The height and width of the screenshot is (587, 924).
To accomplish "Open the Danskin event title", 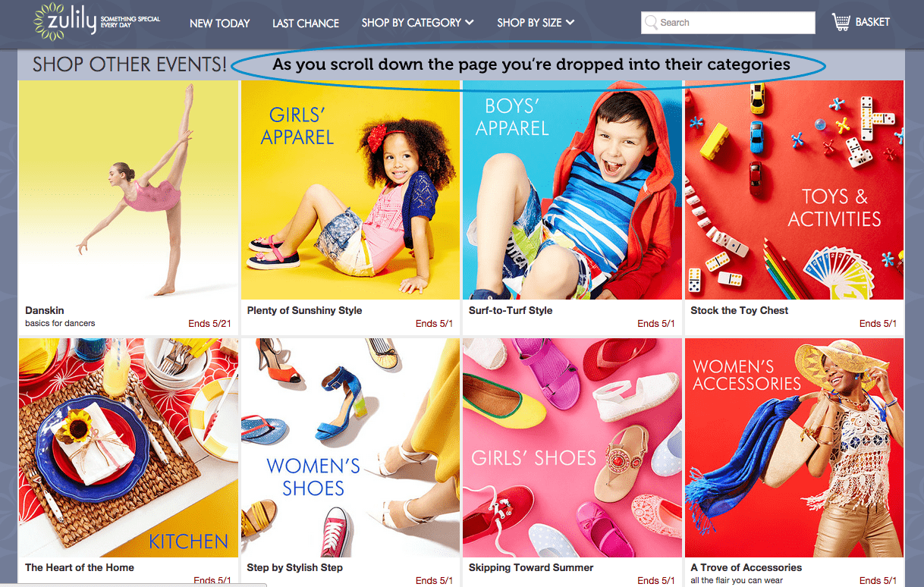I will coord(45,310).
